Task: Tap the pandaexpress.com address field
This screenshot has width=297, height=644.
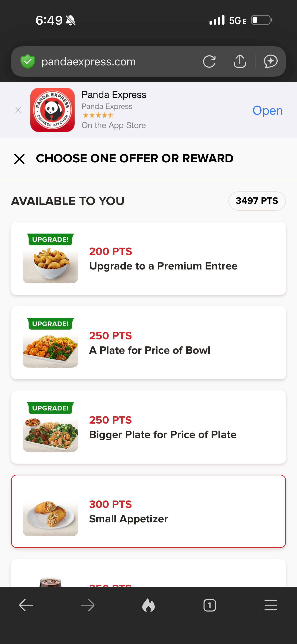Action: pos(113,61)
